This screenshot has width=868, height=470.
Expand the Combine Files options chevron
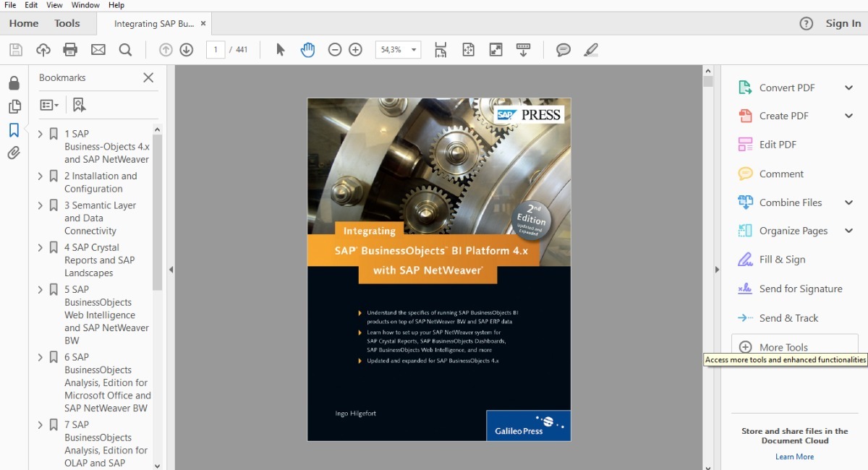click(x=849, y=202)
